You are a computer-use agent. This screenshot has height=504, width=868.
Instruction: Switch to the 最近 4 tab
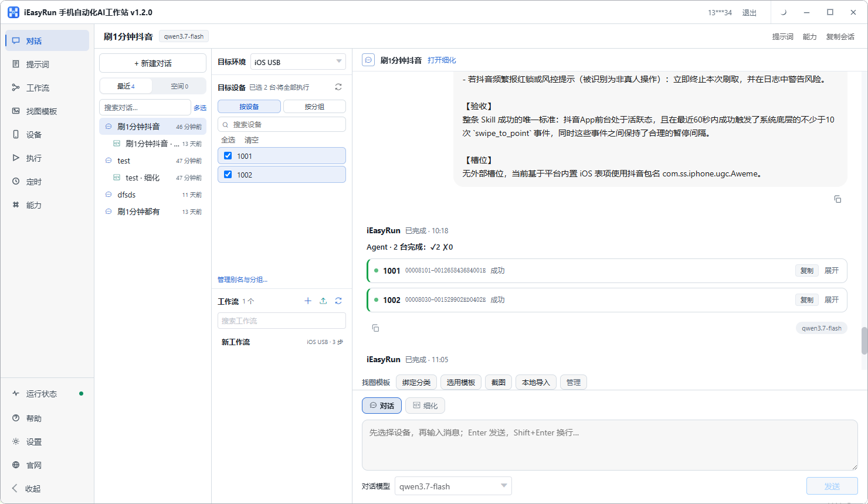[126, 86]
